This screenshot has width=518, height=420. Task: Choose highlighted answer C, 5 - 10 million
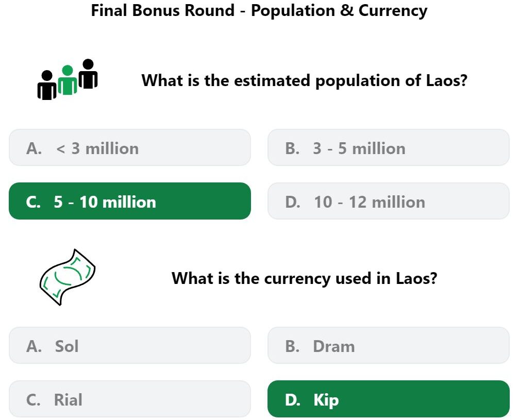(130, 201)
